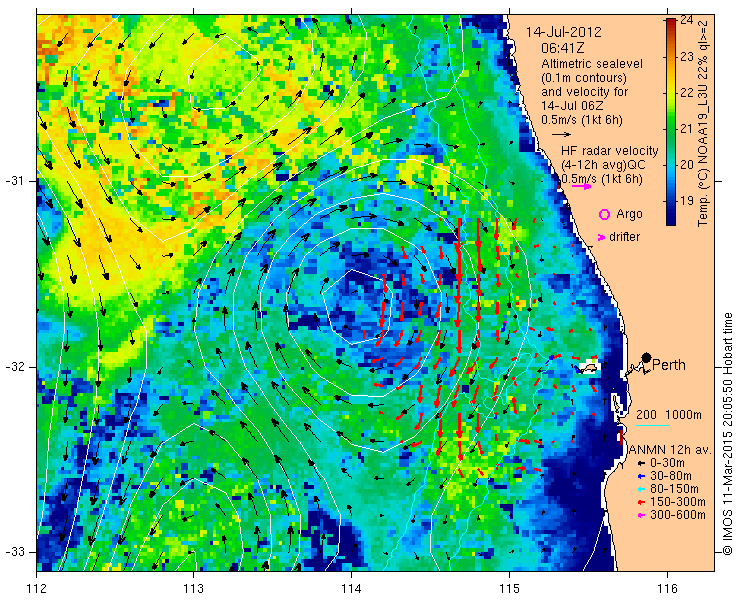Click the magenta Argo circle symbol in legend

[x=604, y=214]
